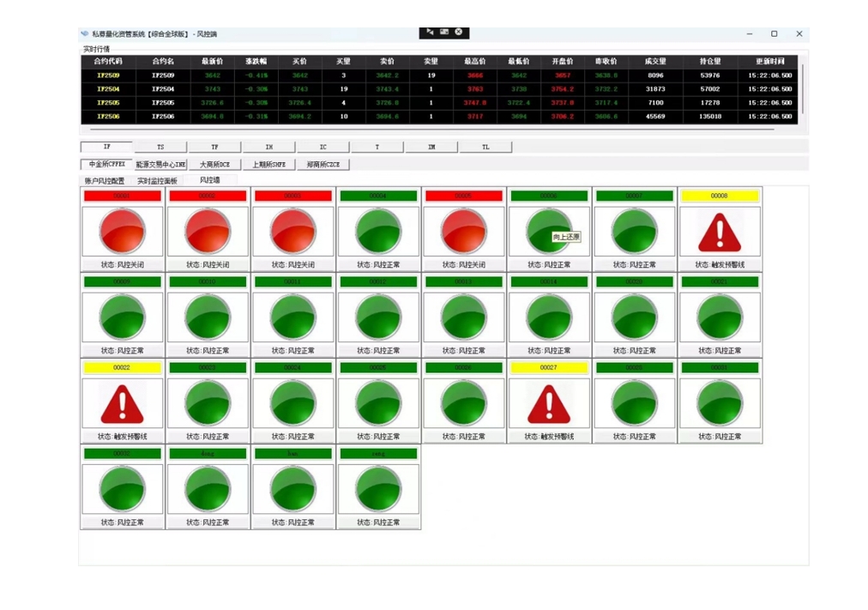Switch to the 能源交易中心INE exchange
This screenshot has height=610, width=868.
point(160,165)
